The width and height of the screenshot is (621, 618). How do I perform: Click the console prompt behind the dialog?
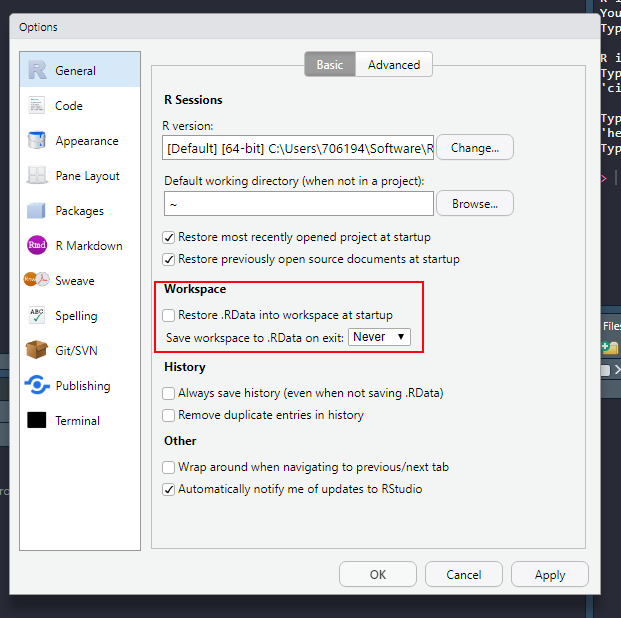[x=604, y=179]
